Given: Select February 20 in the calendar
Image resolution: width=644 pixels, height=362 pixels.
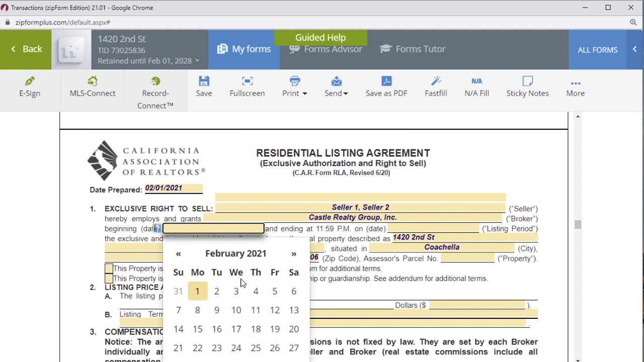Looking at the screenshot, I should point(294,329).
